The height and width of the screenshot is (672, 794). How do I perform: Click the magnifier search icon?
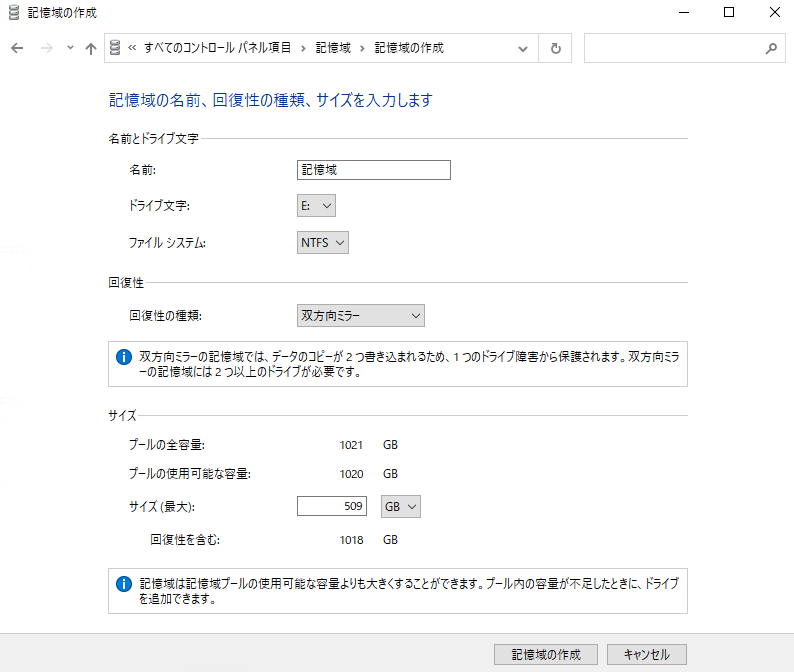pyautogui.click(x=771, y=48)
